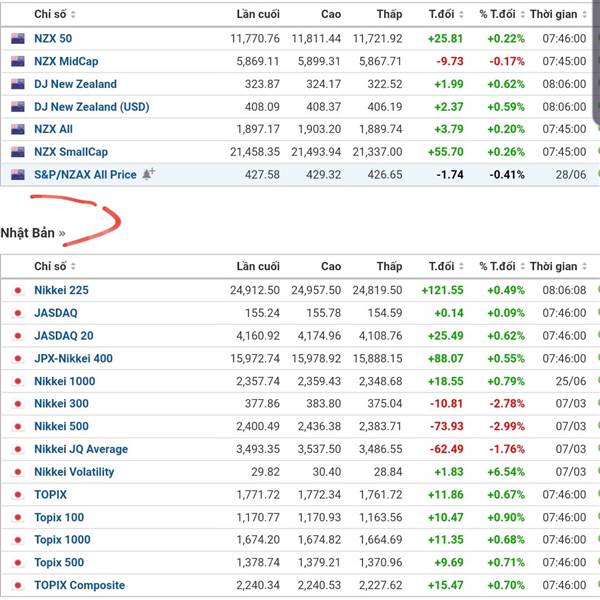Open the JASDAQ 20 index link
The image size is (600, 600).
coord(64,336)
